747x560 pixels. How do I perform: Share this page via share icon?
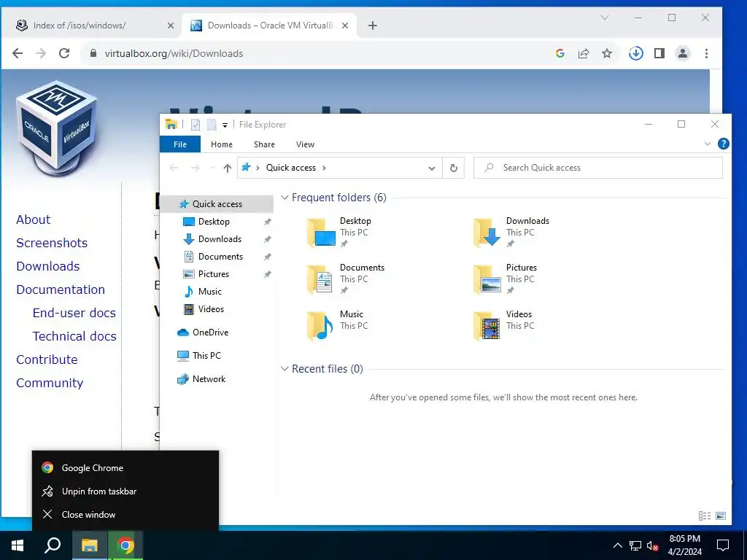pos(584,53)
